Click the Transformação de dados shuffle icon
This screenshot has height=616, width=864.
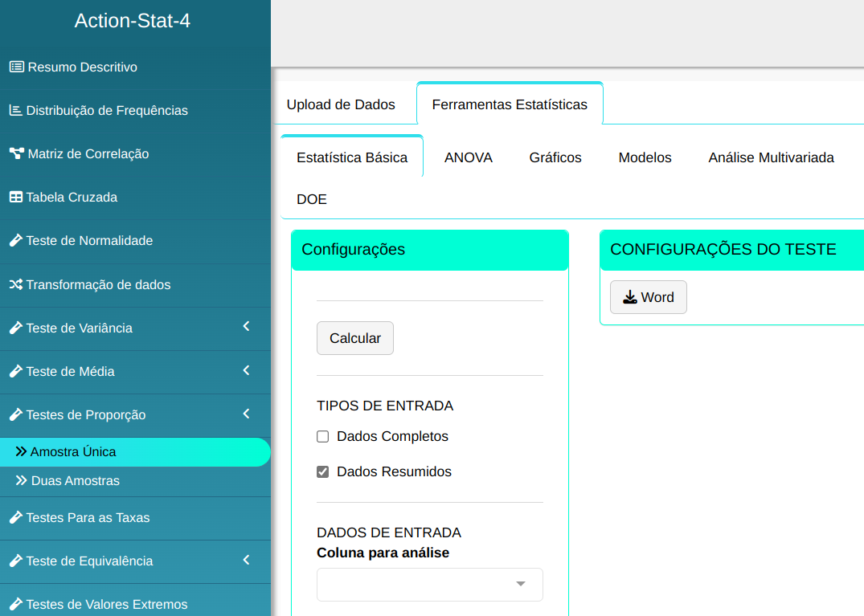click(x=15, y=284)
